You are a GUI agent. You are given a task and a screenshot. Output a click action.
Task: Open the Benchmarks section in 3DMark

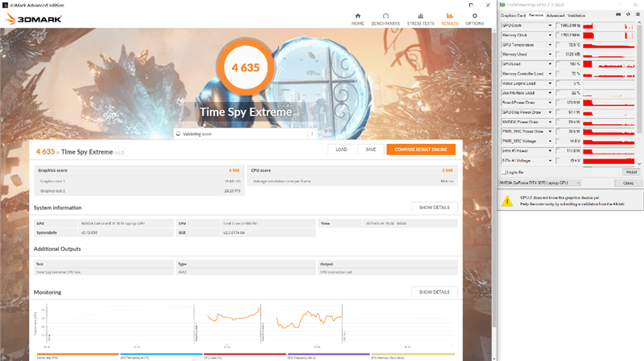click(386, 19)
